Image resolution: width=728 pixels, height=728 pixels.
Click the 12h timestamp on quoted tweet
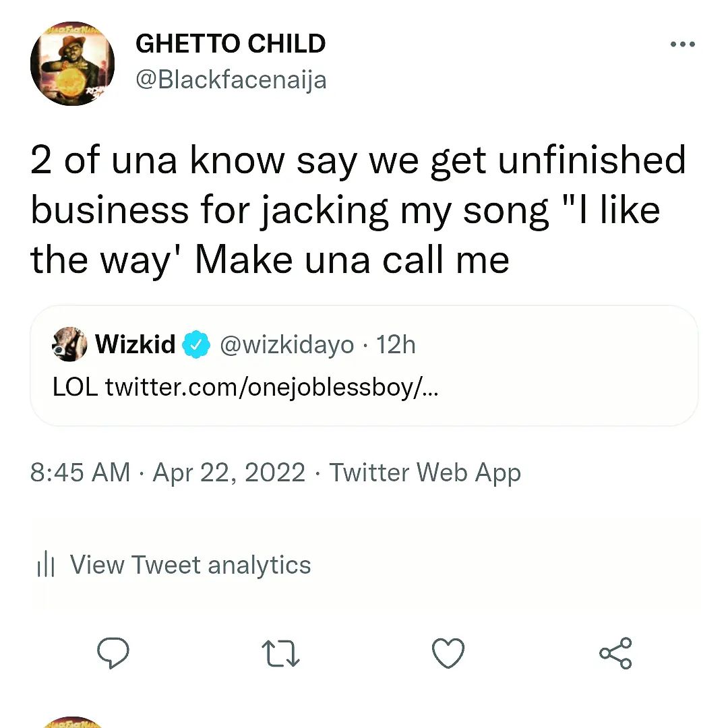pyautogui.click(x=396, y=344)
